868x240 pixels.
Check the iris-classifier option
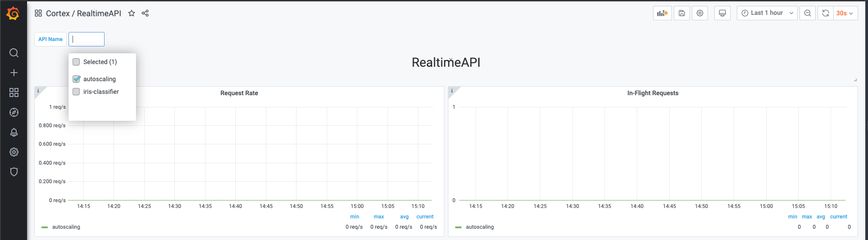77,92
